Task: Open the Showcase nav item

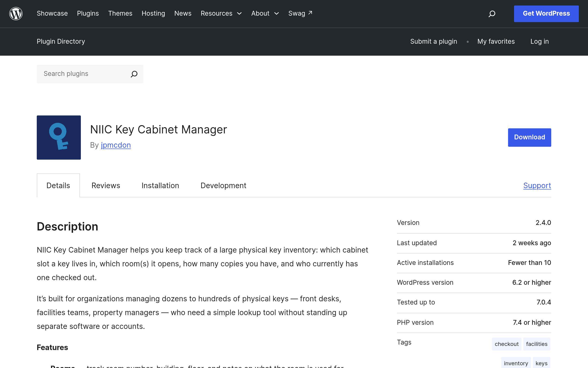Action: [x=52, y=13]
